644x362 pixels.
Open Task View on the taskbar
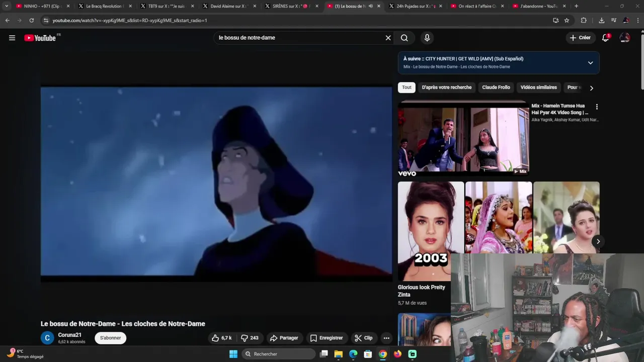click(x=324, y=354)
